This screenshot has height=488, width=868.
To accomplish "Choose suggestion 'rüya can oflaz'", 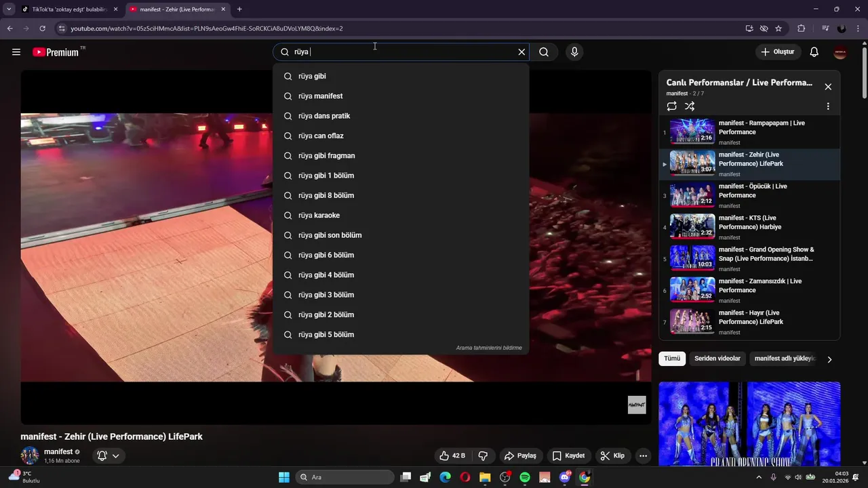I will pyautogui.click(x=401, y=136).
